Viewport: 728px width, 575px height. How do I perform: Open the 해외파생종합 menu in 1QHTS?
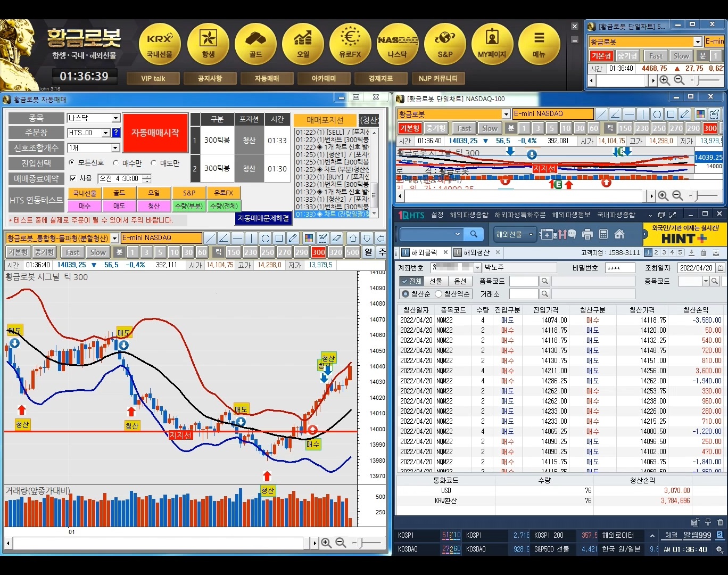coord(469,215)
